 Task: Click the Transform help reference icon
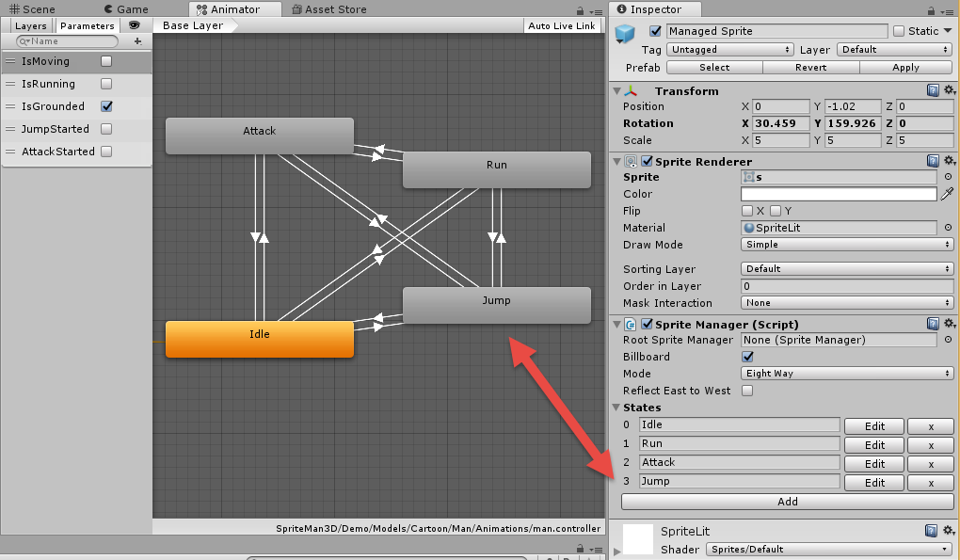point(934,89)
